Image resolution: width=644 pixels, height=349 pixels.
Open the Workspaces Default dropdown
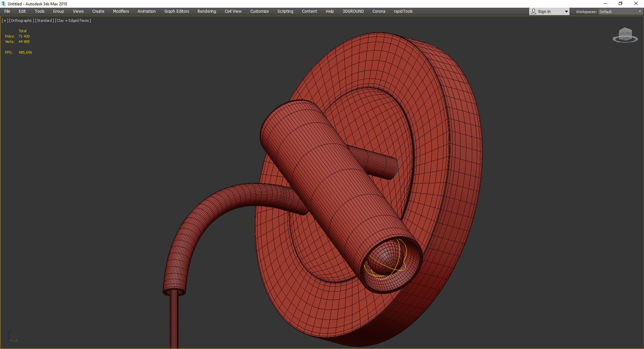tap(620, 11)
